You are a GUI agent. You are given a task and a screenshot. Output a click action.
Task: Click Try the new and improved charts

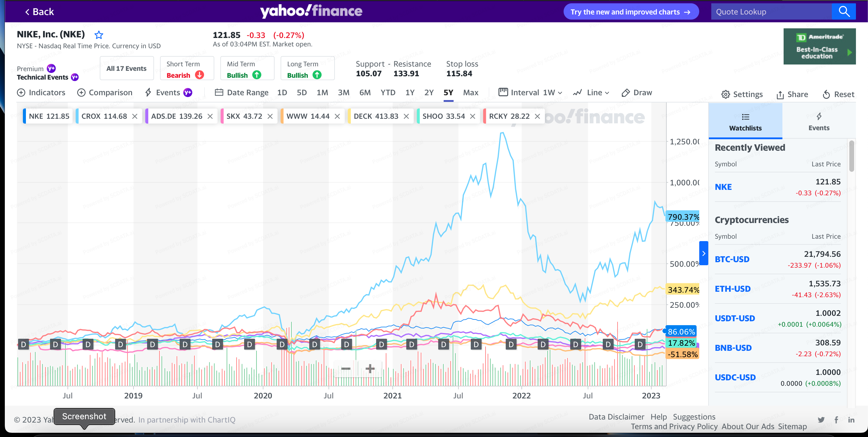631,12
